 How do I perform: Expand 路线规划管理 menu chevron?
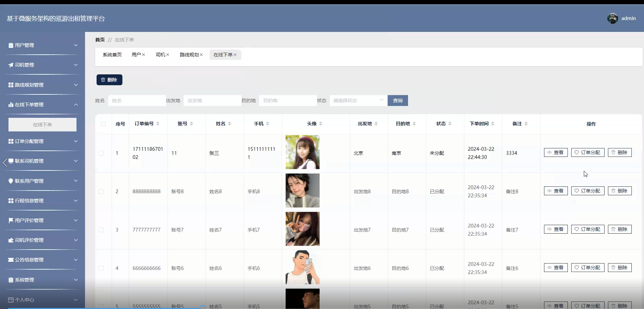(76, 85)
